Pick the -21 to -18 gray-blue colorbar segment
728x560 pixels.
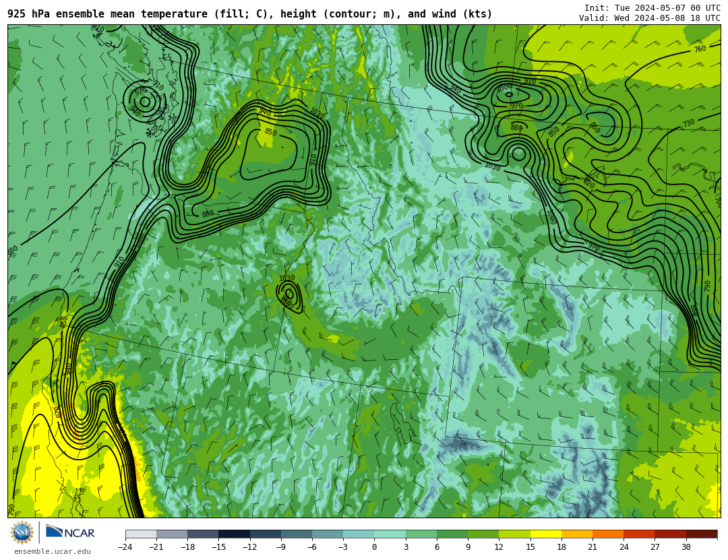click(x=173, y=534)
